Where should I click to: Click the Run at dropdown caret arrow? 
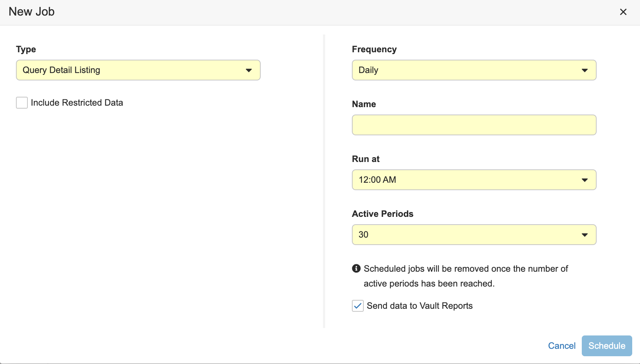coord(584,180)
